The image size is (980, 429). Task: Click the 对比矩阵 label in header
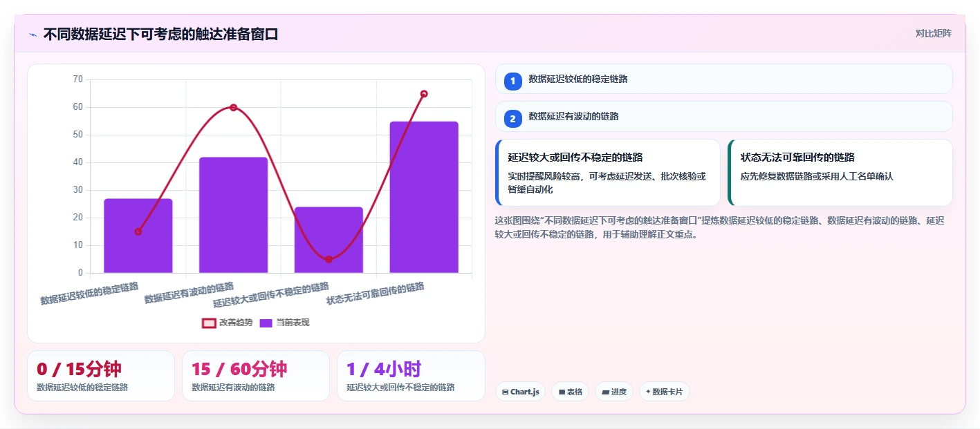[x=933, y=33]
